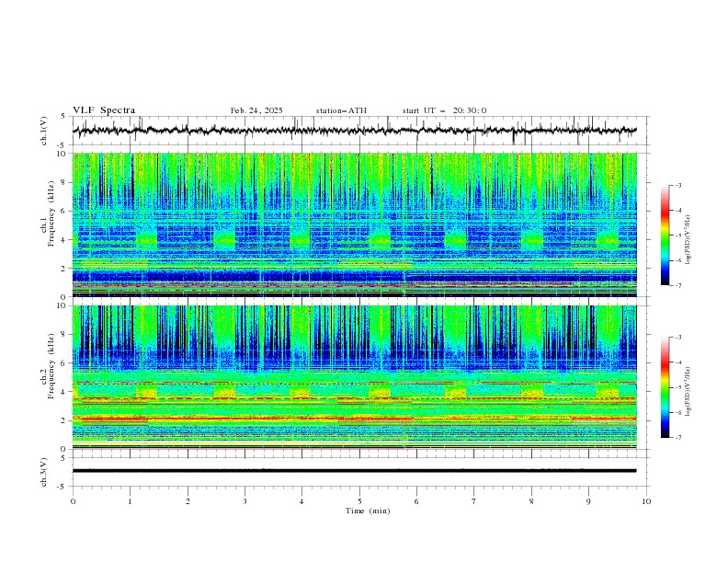Image resolution: width=728 pixels, height=563 pixels.
Task: Click the ch.3 flat voltage trace
Action: (354, 471)
